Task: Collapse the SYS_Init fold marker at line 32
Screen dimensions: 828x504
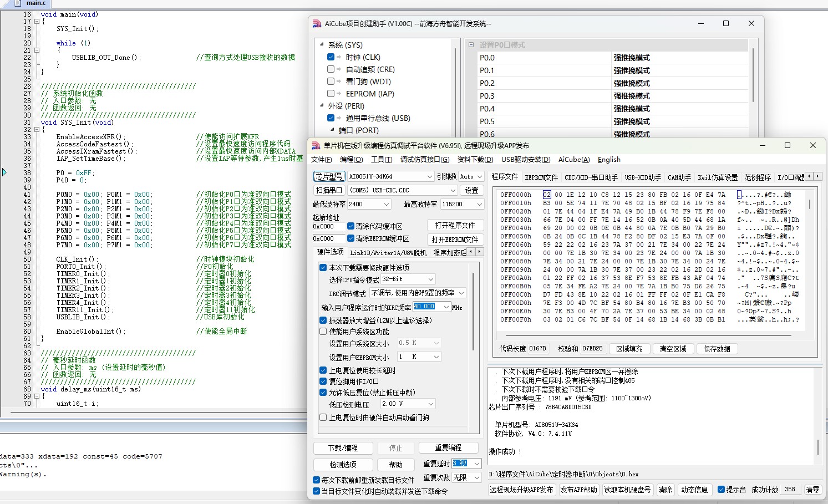Action: click(x=37, y=130)
